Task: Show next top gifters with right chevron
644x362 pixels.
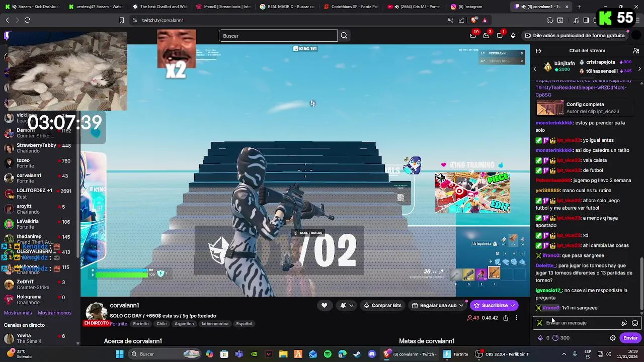Action: tap(639, 69)
